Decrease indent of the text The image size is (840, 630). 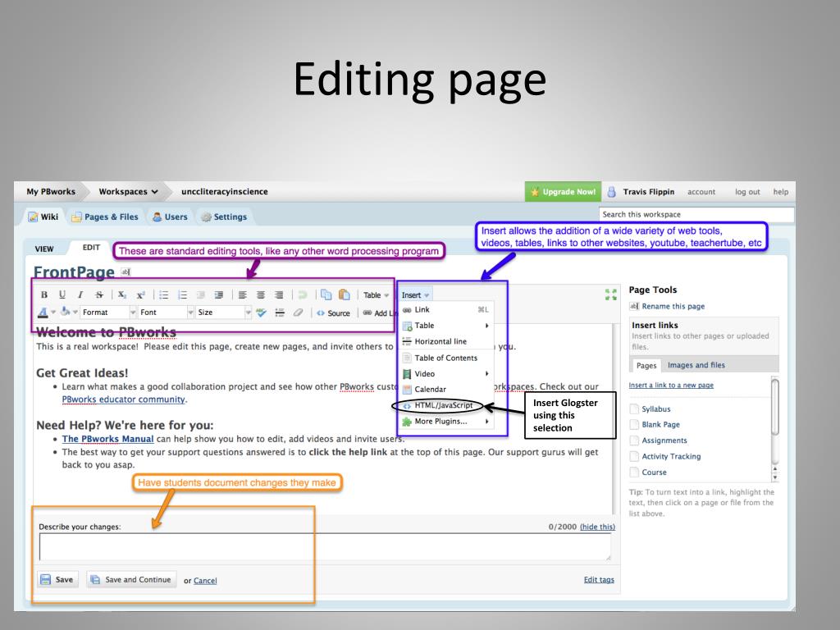tap(201, 294)
